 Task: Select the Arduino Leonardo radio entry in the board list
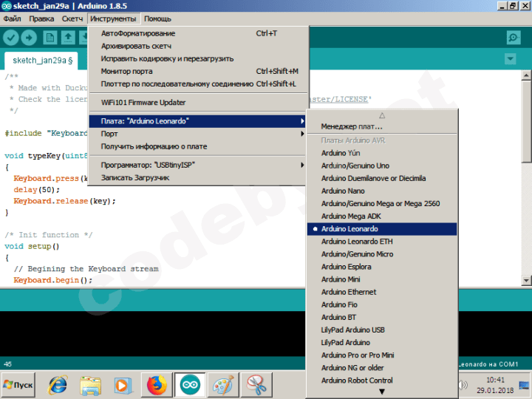coord(382,228)
